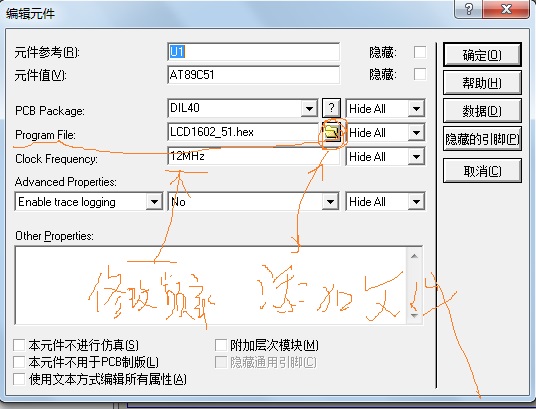Open Hide All dropdown for Clock Frequency
Viewport: 536px width, 409px height.
[x=416, y=157]
